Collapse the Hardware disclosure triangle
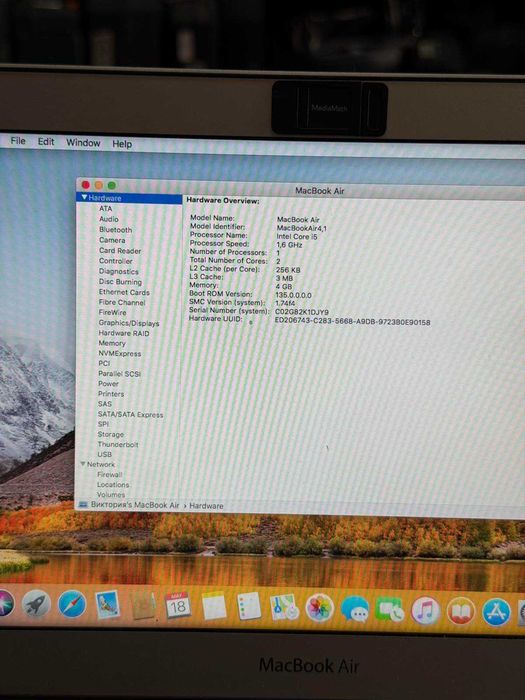Image resolution: width=525 pixels, height=700 pixels. pyautogui.click(x=84, y=197)
